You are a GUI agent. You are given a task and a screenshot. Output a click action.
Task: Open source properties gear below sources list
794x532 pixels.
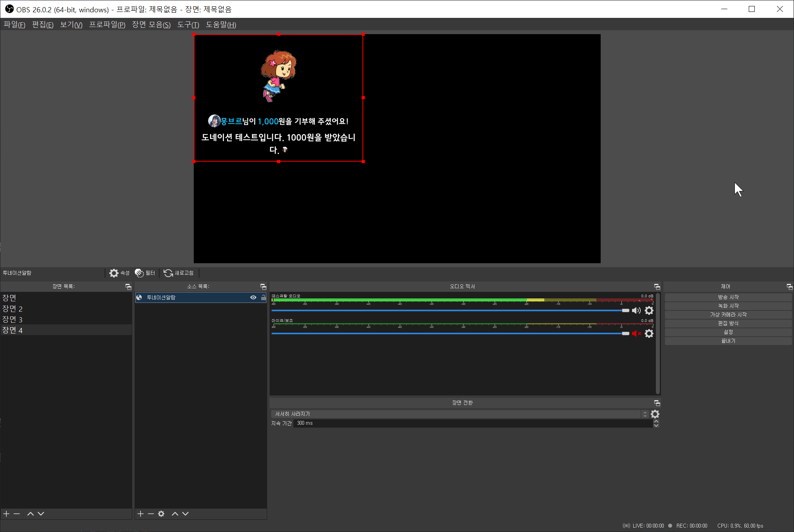(161, 514)
